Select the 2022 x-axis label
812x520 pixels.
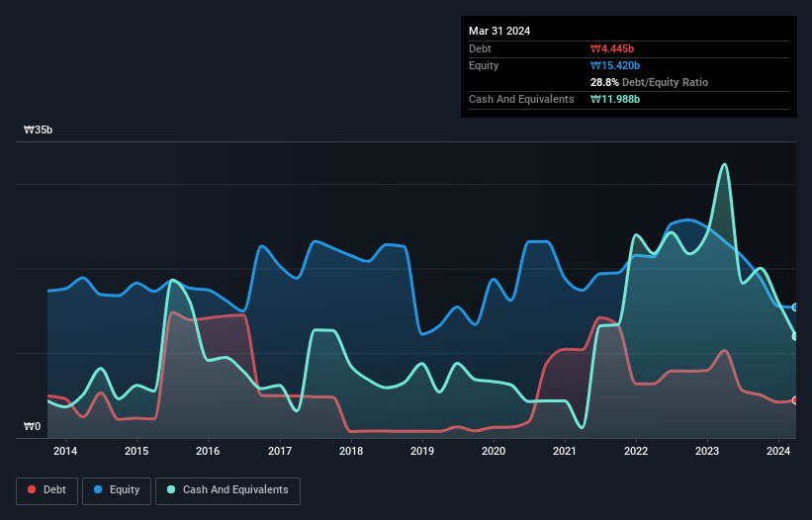[x=636, y=452]
